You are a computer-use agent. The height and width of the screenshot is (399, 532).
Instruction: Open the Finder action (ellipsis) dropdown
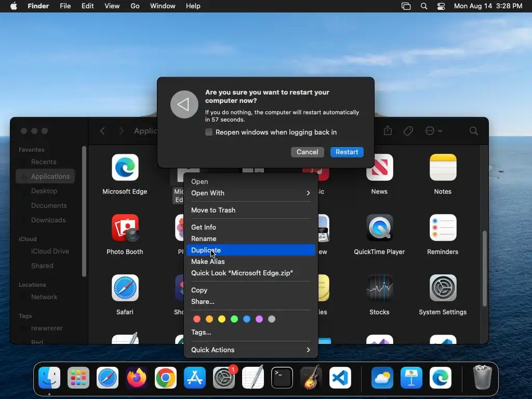point(433,131)
